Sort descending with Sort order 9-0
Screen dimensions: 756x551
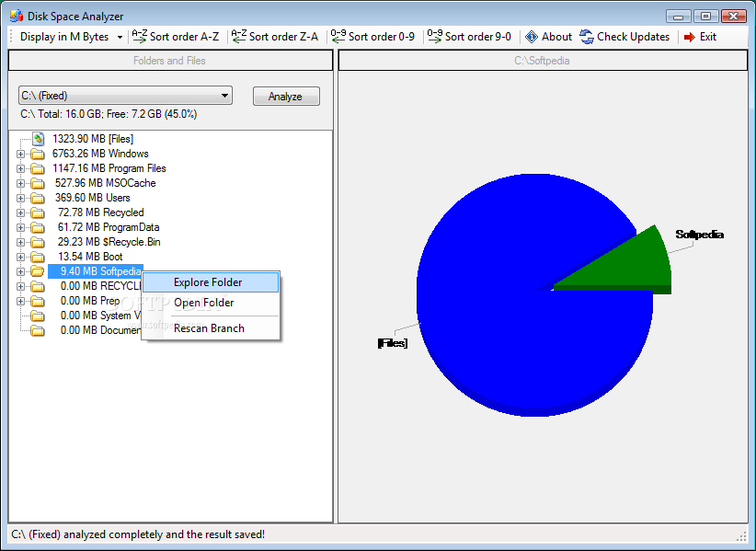[x=469, y=37]
